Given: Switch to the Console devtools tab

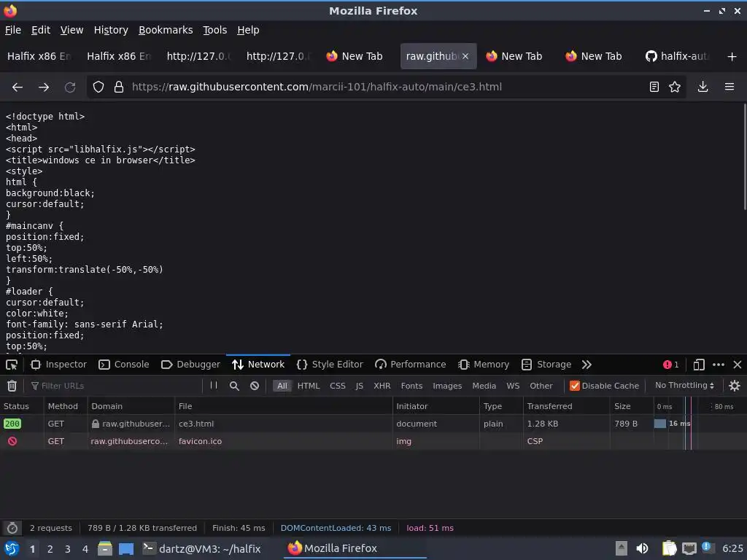Looking at the screenshot, I should [x=123, y=365].
